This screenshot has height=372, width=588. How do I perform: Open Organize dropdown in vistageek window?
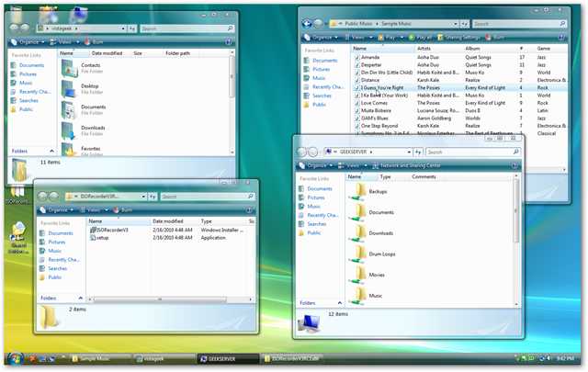point(31,42)
